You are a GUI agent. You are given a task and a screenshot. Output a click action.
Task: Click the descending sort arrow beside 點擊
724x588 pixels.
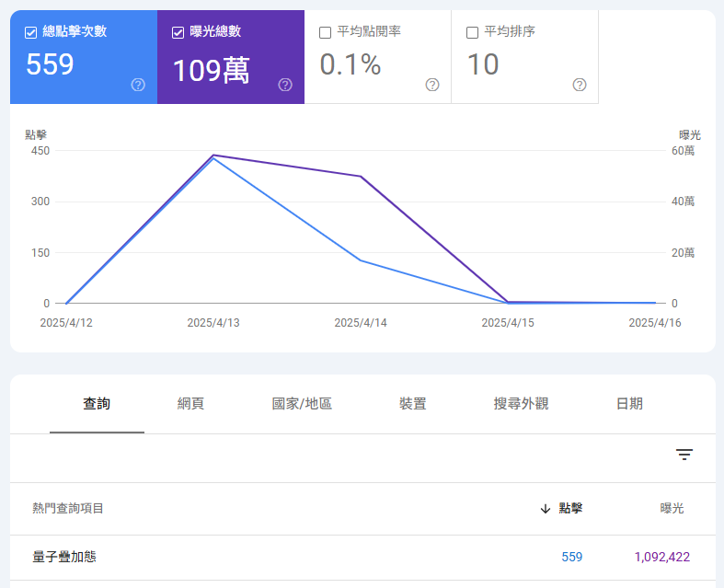coord(546,509)
